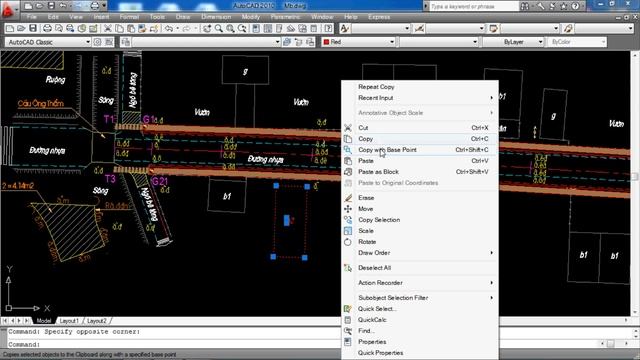Screen dimensions: 640x360
Task: Open the Dimension menu
Action: [216, 17]
